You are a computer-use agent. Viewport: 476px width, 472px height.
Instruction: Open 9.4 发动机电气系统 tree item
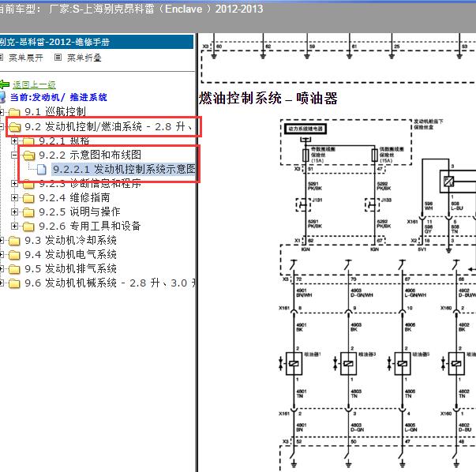pos(70,254)
